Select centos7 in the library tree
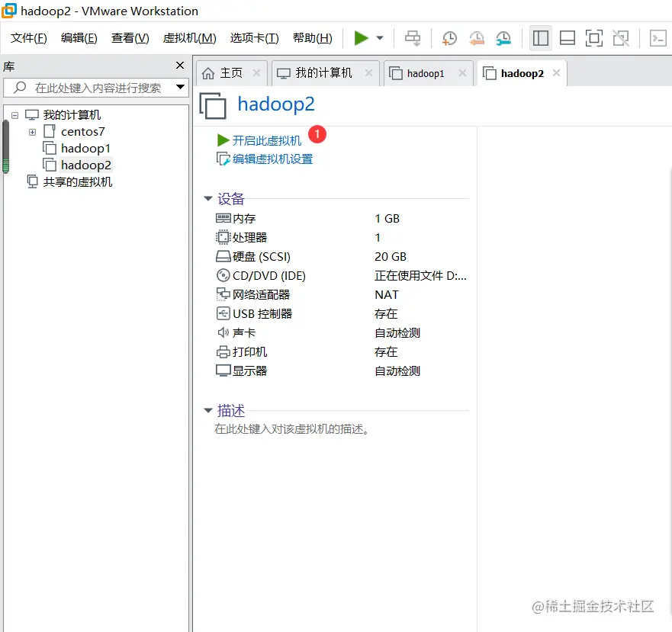This screenshot has height=632, width=672. [82, 132]
